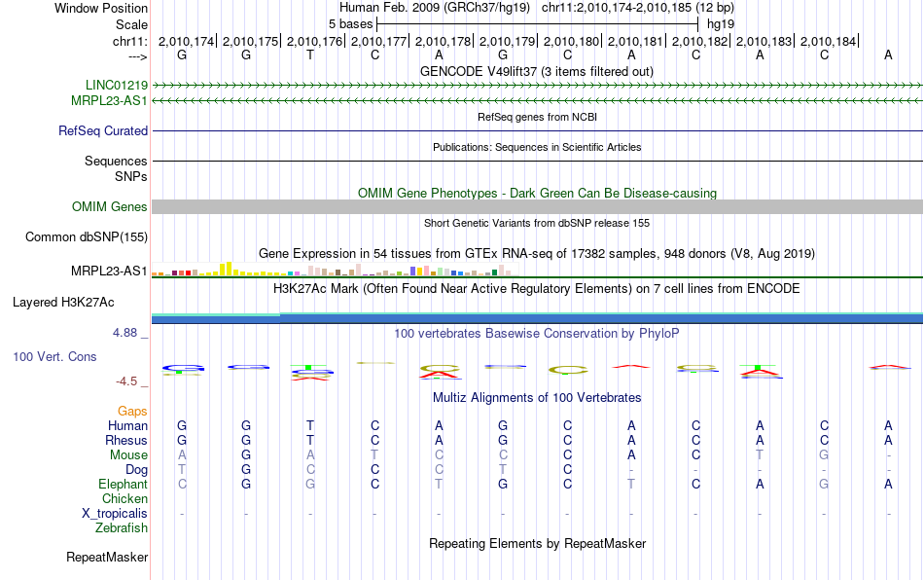Viewport: 924px width, 580px height.
Task: Click the Chicken species alignment label
Action: tap(124, 498)
